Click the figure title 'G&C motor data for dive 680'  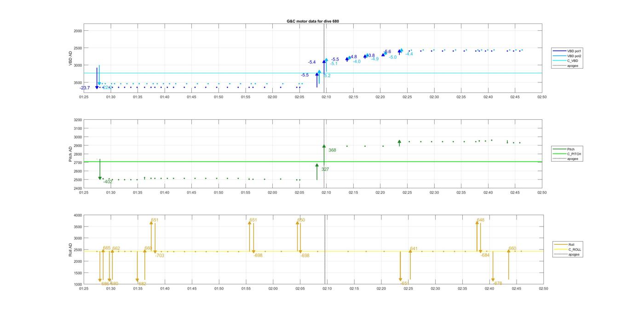point(313,21)
